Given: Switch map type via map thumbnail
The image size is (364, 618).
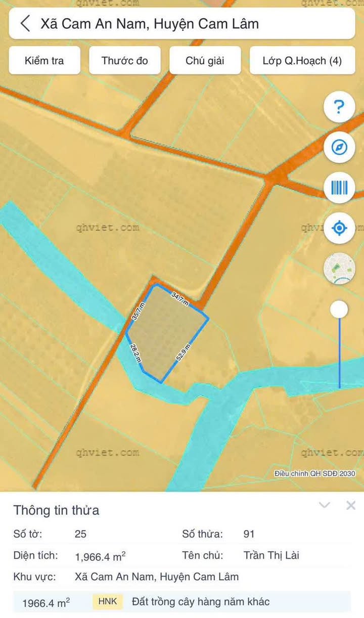Looking at the screenshot, I should click(x=339, y=269).
